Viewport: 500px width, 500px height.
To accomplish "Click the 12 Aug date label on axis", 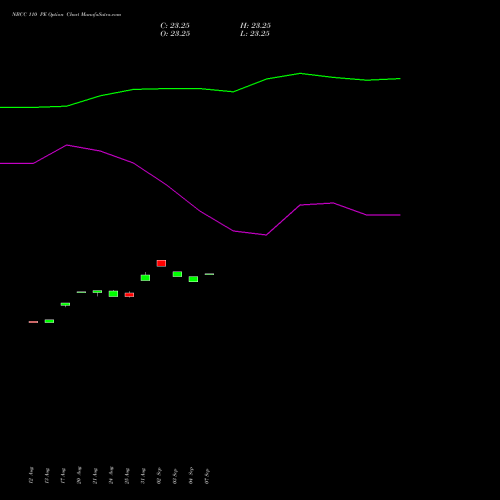I will tap(31, 475).
